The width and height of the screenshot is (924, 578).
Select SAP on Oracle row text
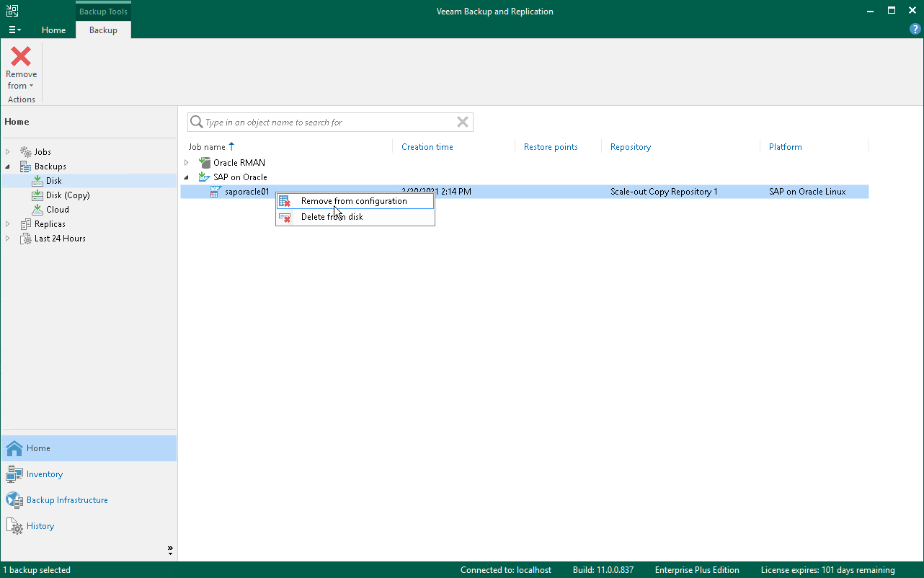pyautogui.click(x=240, y=177)
